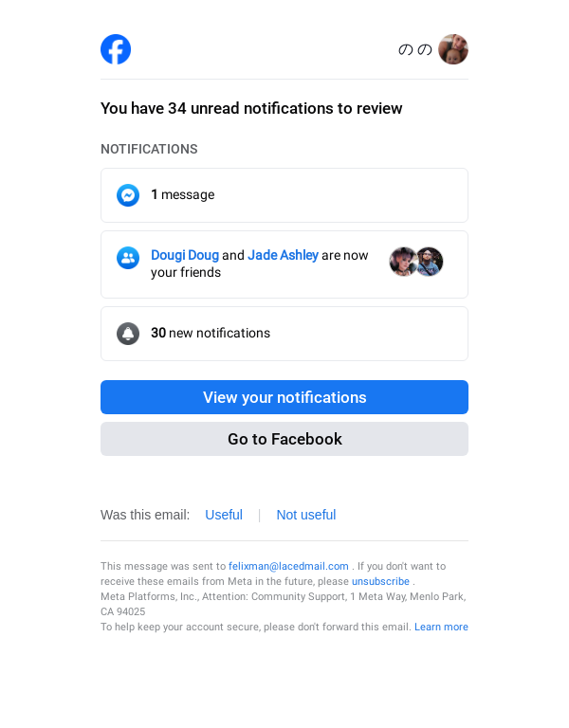Click the felixman@lacedmail.com email link
Image resolution: width=569 pixels, height=728 pixels.
(288, 566)
